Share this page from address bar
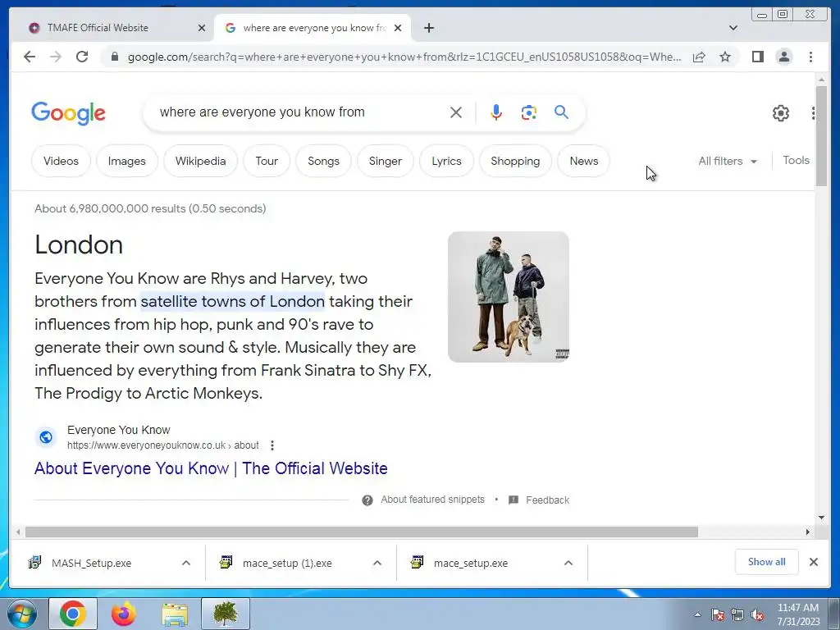Screen dimensions: 840x630 click(x=699, y=57)
